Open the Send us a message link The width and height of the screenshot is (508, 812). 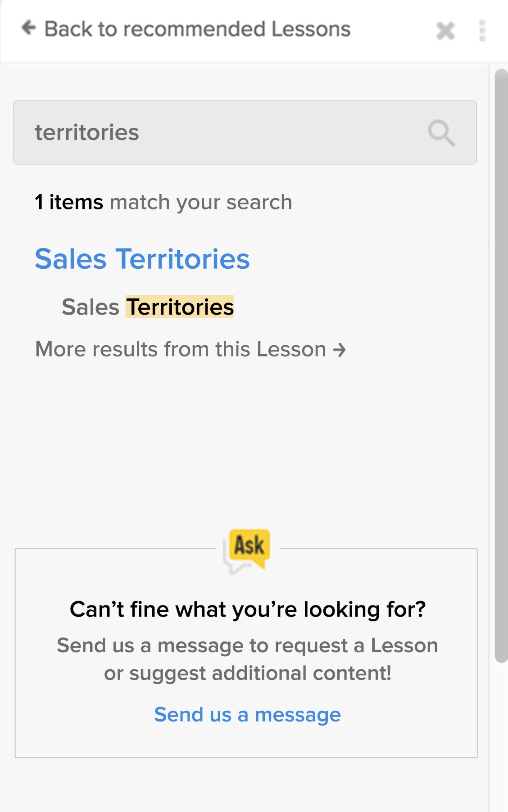pos(247,714)
